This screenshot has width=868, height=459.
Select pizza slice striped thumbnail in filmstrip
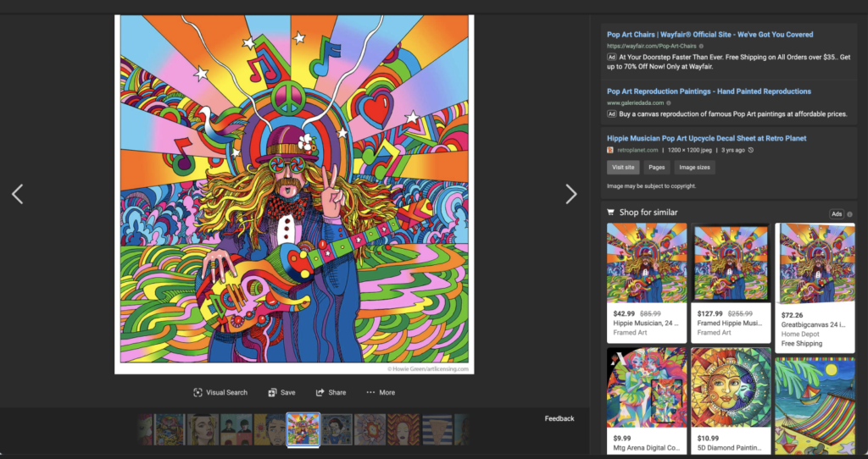click(x=437, y=429)
